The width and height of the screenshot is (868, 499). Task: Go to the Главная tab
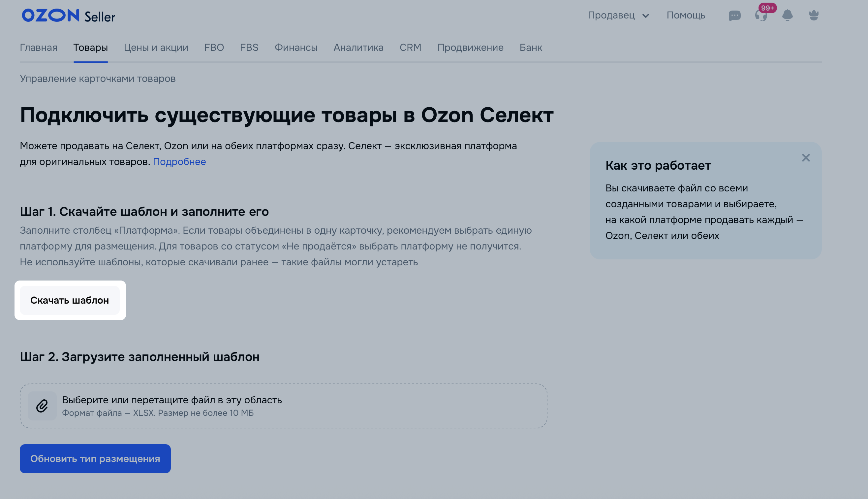(x=39, y=47)
